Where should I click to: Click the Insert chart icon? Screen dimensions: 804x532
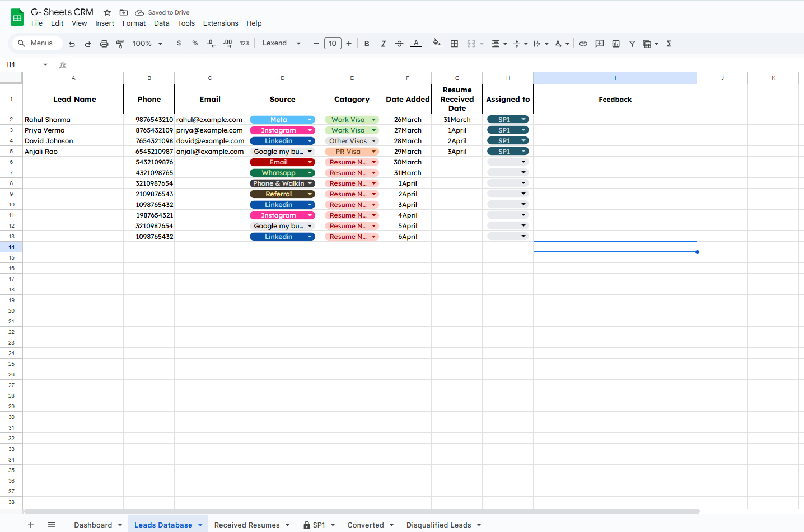click(616, 44)
